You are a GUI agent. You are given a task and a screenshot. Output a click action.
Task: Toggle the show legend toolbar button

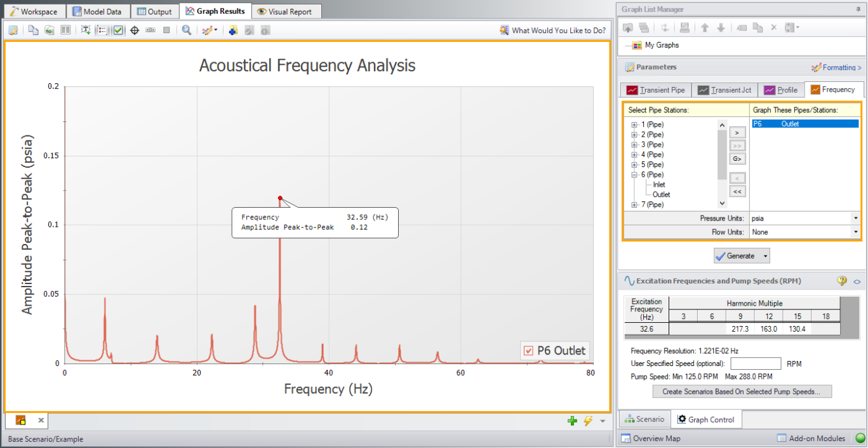(x=102, y=30)
